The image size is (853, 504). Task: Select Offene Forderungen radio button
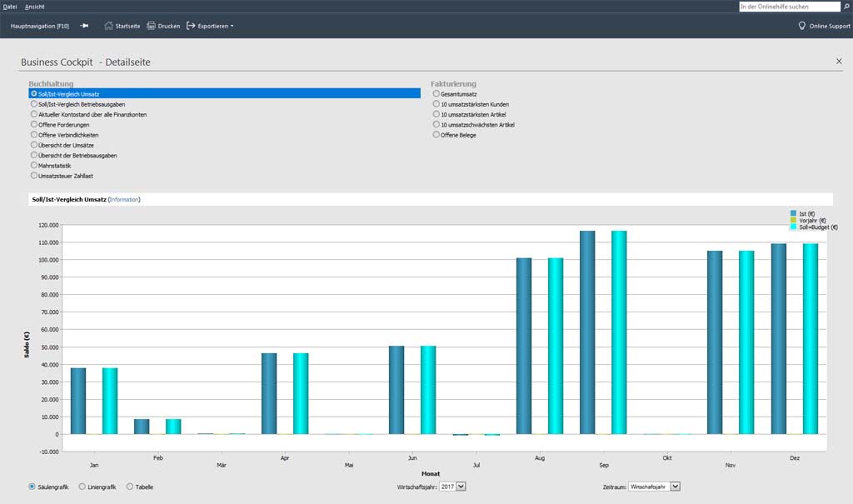click(x=34, y=124)
